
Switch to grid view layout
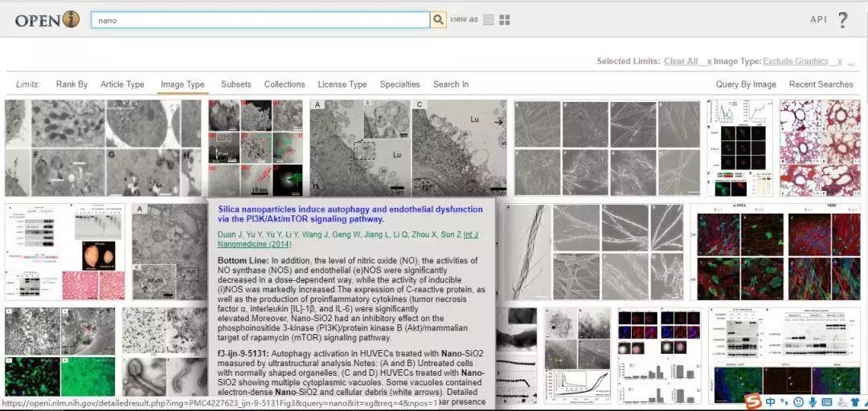click(x=505, y=20)
